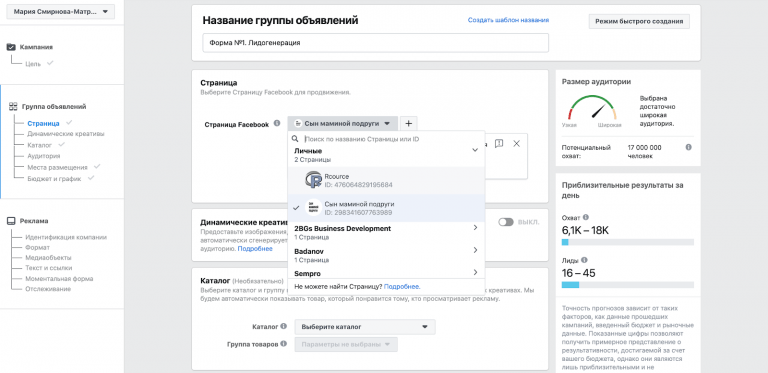
Task: Click Режим быстрого создания button
Action: coord(639,22)
